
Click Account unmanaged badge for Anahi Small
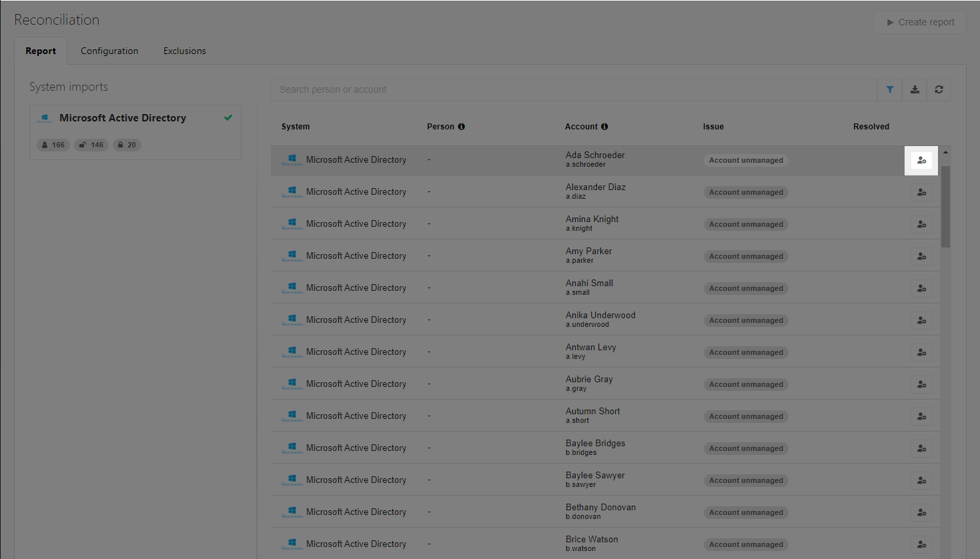[x=746, y=288]
